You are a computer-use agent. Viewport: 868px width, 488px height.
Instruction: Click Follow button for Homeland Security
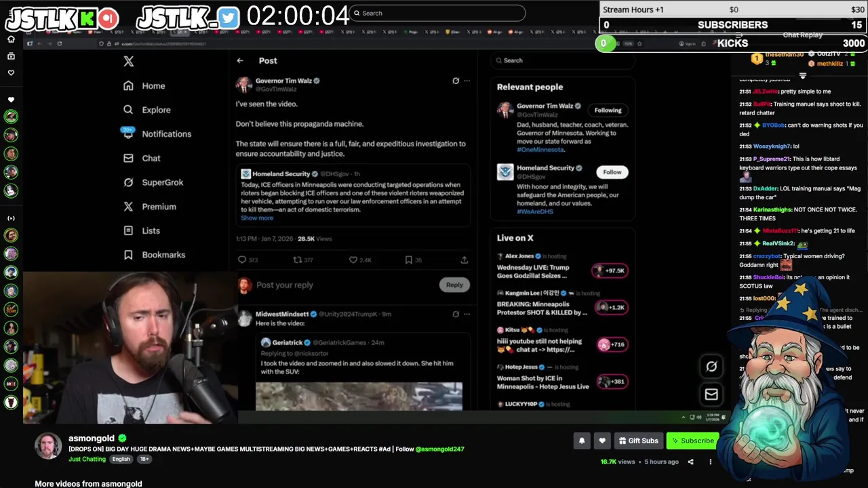pos(612,172)
